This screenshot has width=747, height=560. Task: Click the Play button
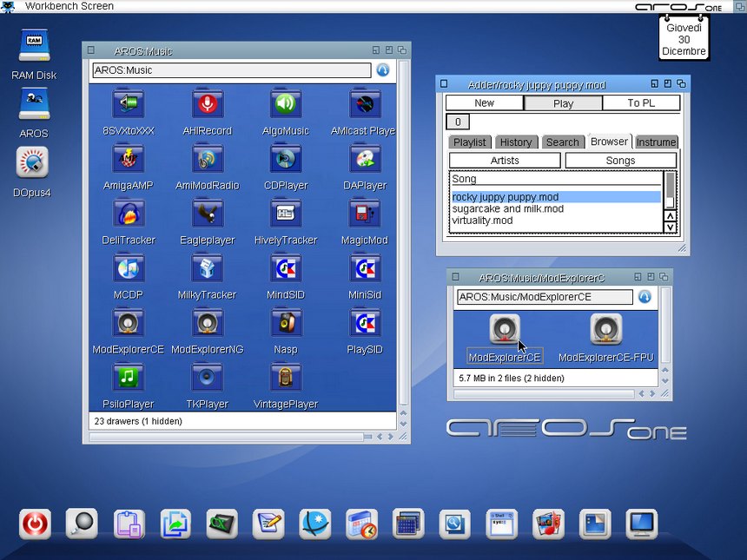(563, 103)
